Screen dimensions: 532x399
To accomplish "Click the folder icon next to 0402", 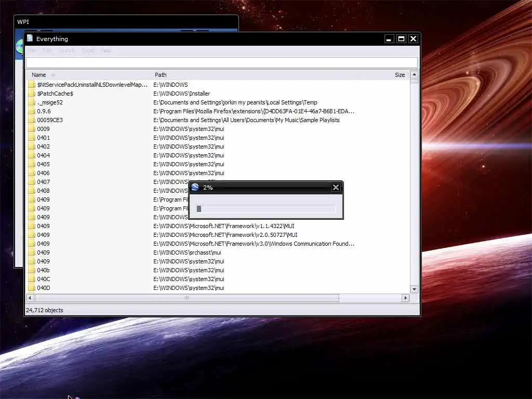I will [32, 146].
